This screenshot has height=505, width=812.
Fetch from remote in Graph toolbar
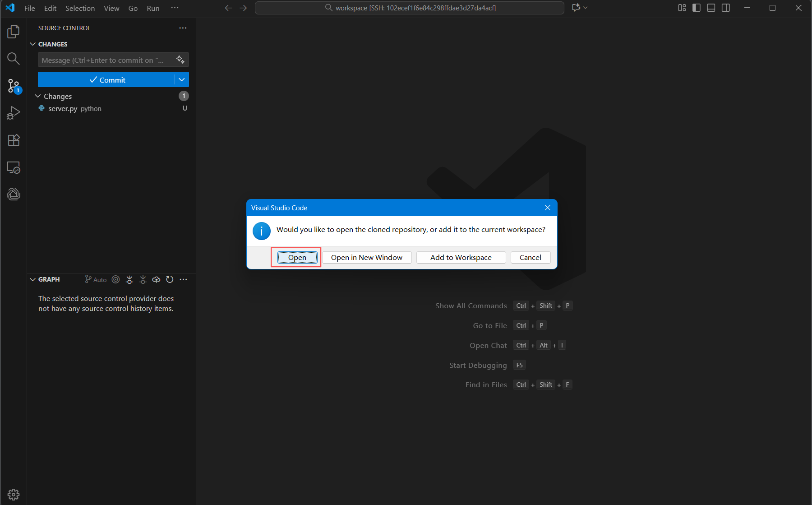click(x=129, y=279)
